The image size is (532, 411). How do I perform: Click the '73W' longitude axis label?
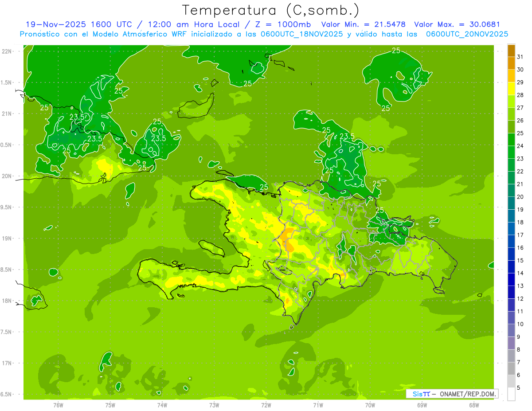[214, 405]
